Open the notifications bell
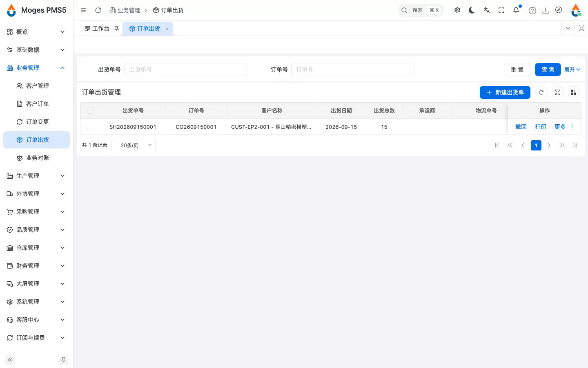Viewport: 588px width, 368px height. (516, 10)
